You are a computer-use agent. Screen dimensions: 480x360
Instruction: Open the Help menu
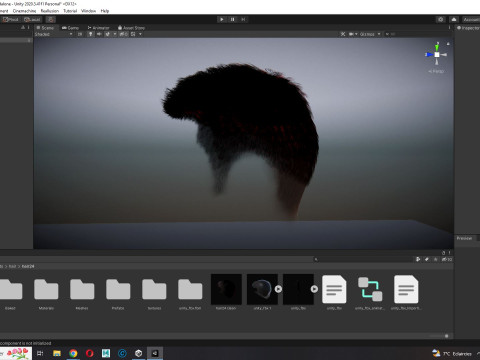(105, 11)
